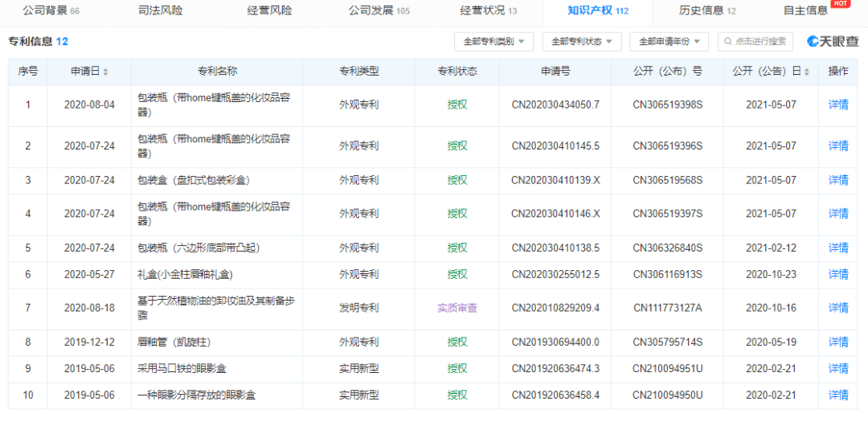Sort by 申请日 column arrows
Viewport: 868px width, 422px height.
coord(105,72)
